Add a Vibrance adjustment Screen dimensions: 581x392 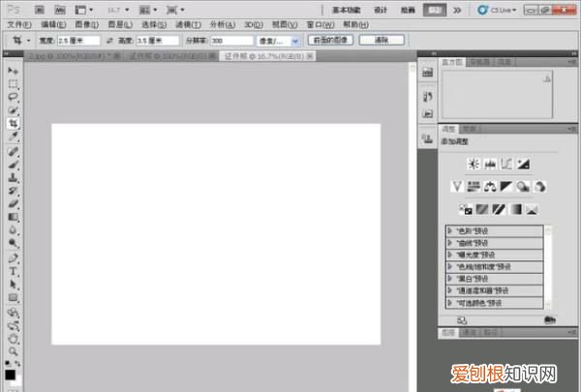457,186
